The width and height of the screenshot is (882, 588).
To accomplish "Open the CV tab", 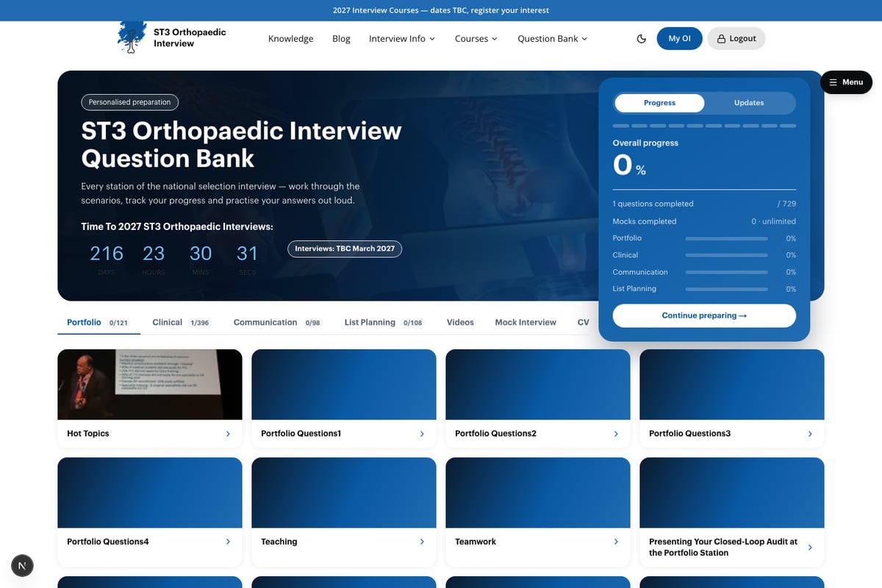I will [584, 323].
